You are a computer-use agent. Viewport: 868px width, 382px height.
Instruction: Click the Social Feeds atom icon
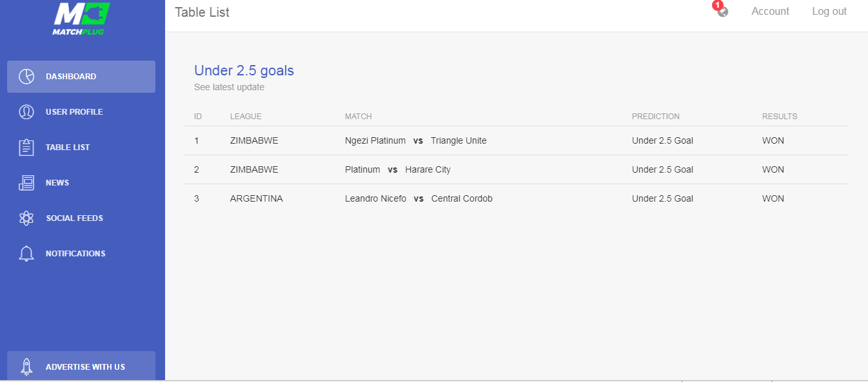click(26, 218)
